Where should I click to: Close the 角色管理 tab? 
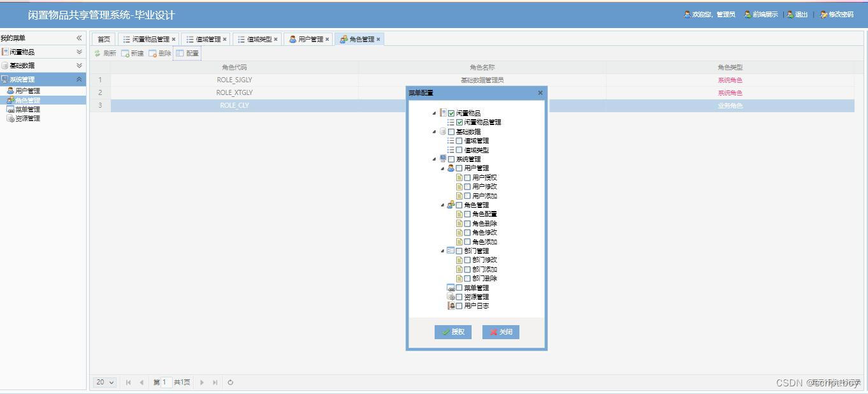[378, 40]
